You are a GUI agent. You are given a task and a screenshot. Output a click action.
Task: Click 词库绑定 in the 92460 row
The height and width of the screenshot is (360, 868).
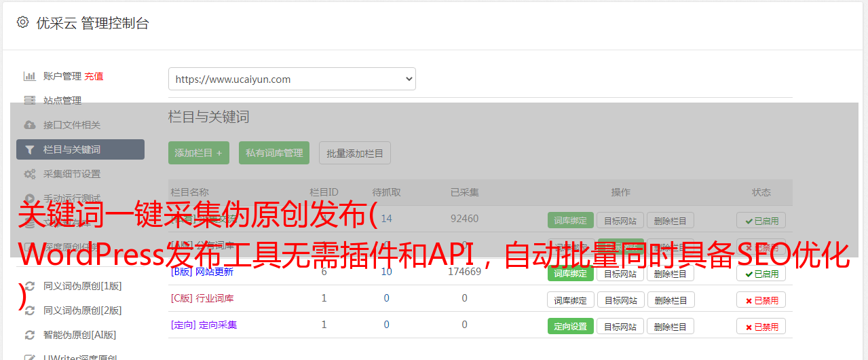coord(570,220)
